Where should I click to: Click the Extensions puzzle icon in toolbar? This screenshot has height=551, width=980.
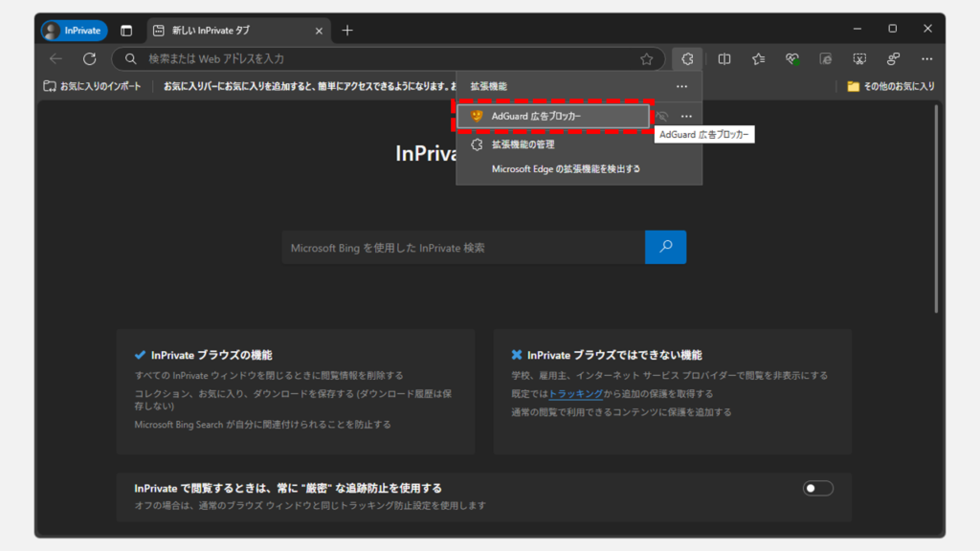point(687,59)
